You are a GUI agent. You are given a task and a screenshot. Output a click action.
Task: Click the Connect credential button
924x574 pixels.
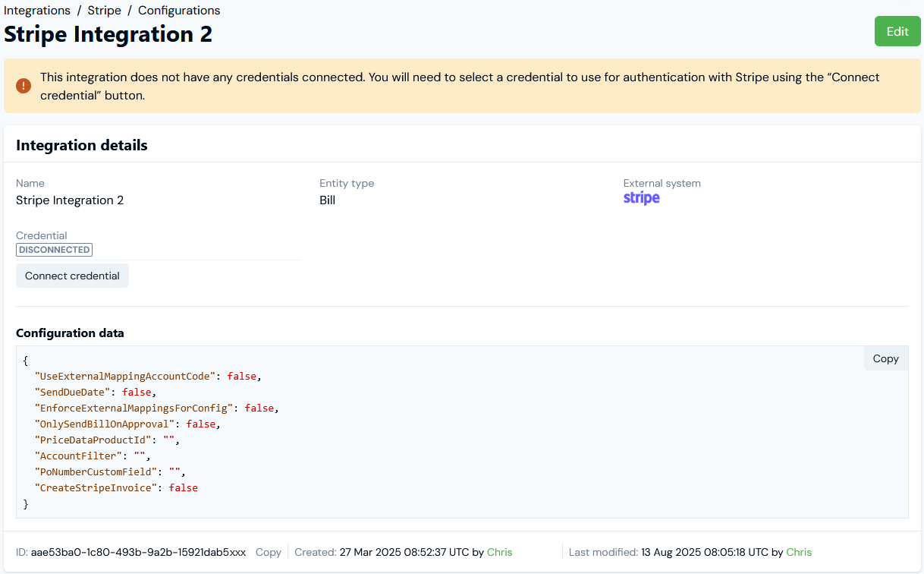72,276
